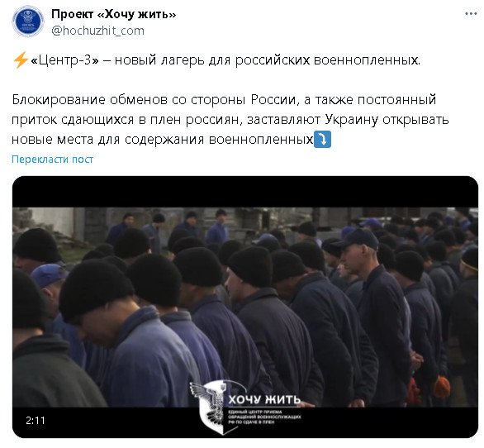Click the small watermark caption under ХОЧУ ЖИТЬ
This screenshot has height=448, width=484.
(x=264, y=417)
